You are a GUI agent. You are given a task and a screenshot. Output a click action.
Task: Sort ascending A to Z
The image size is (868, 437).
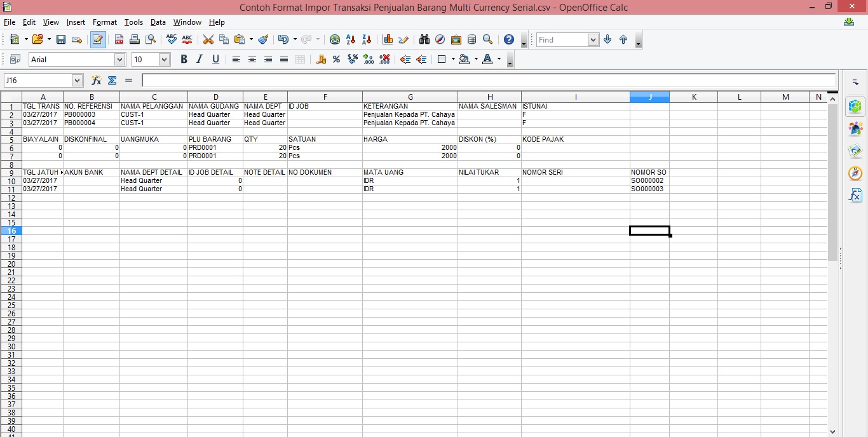pos(351,39)
